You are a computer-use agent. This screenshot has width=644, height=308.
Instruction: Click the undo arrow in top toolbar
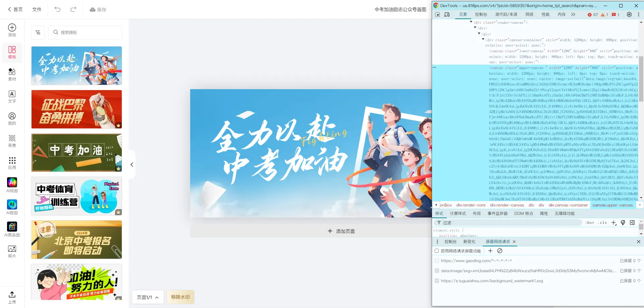[x=57, y=9]
